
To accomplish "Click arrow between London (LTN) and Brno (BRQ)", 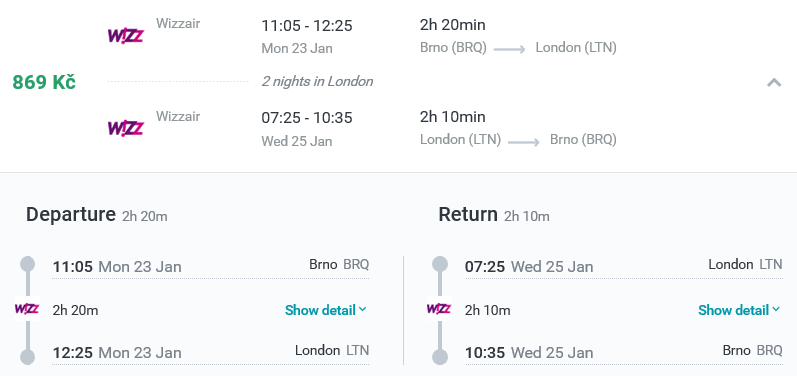I will click(x=524, y=142).
